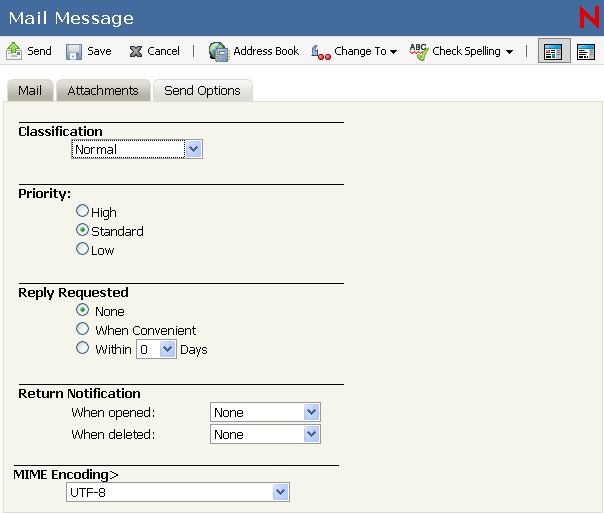Click the Check Spelling ABC icon

click(419, 52)
